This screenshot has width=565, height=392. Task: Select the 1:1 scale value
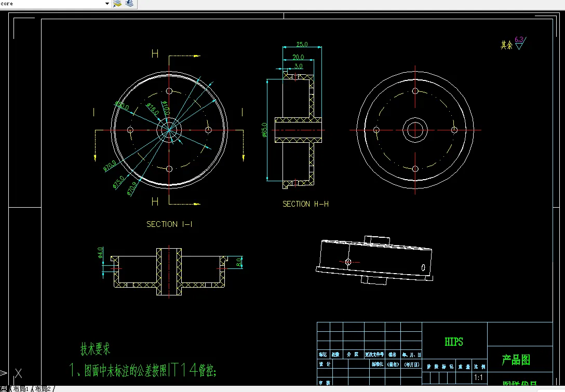pyautogui.click(x=478, y=377)
